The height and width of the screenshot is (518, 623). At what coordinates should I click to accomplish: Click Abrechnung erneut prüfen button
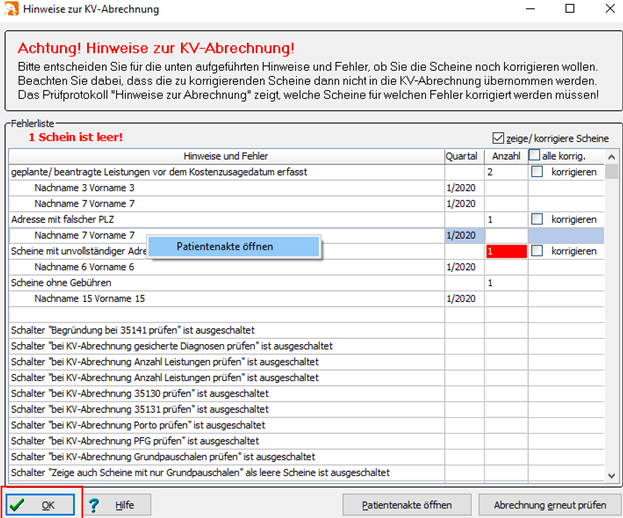tap(550, 505)
